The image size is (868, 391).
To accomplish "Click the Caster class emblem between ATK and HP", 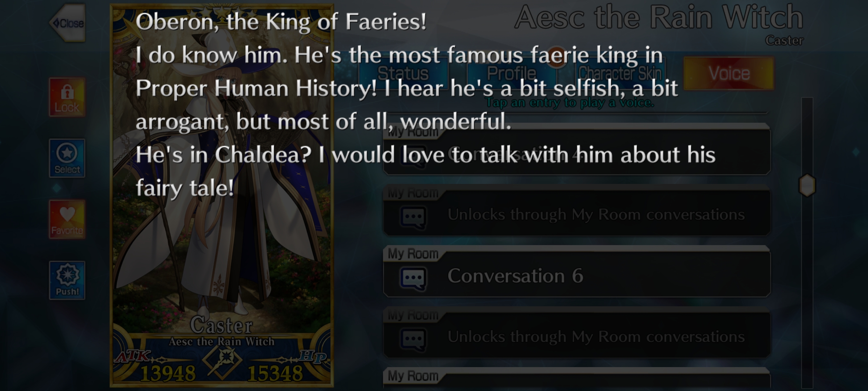I will 222,360.
